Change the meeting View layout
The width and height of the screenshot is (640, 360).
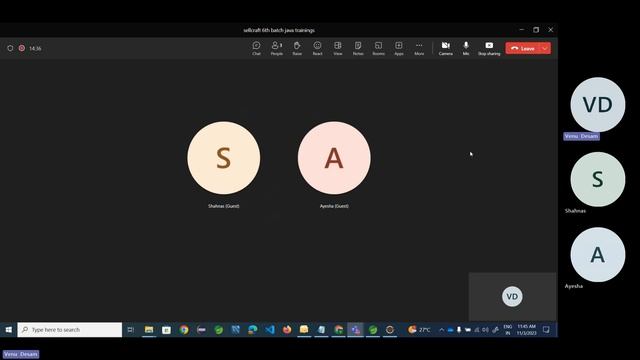pyautogui.click(x=338, y=48)
